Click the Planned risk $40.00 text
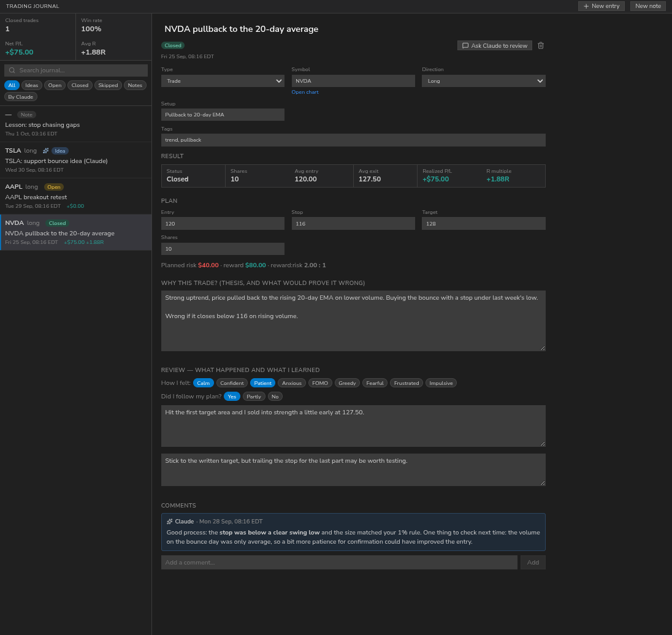 pos(190,265)
